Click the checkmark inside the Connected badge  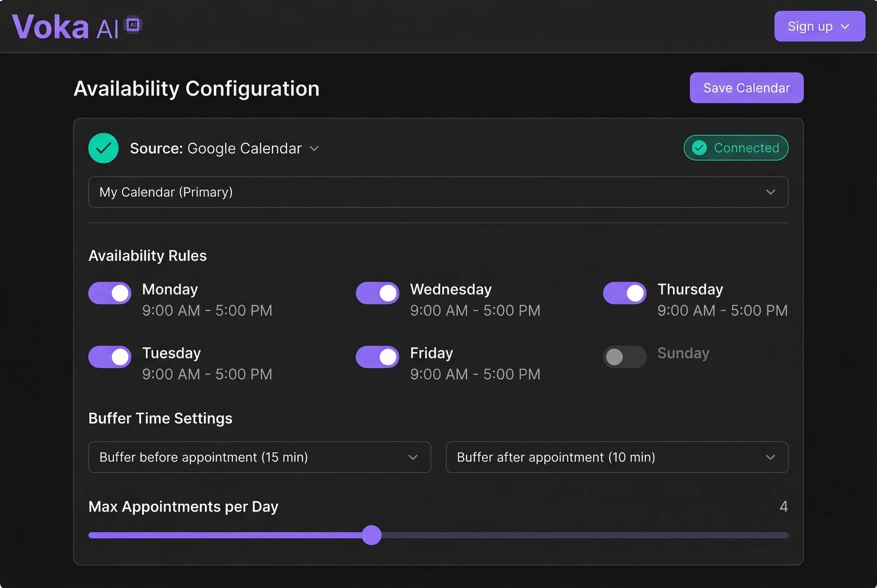[699, 148]
